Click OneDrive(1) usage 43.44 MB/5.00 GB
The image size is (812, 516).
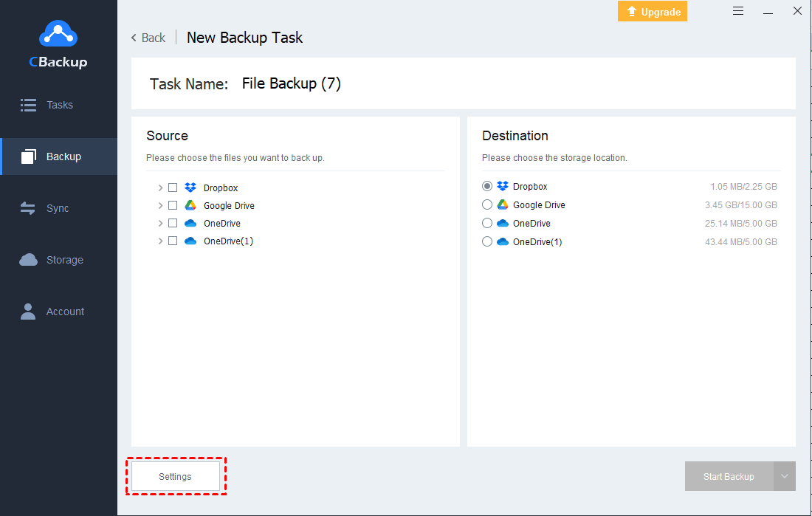741,242
